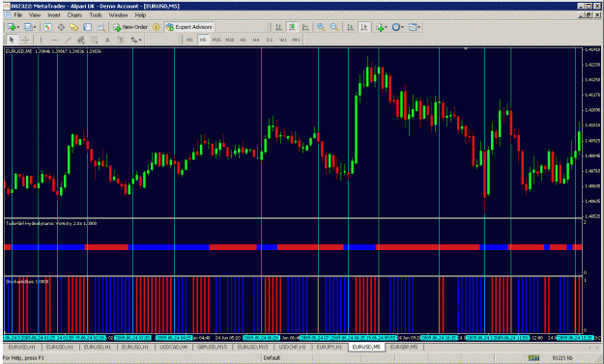Switch chart to Candlesticks style

pos(292,27)
